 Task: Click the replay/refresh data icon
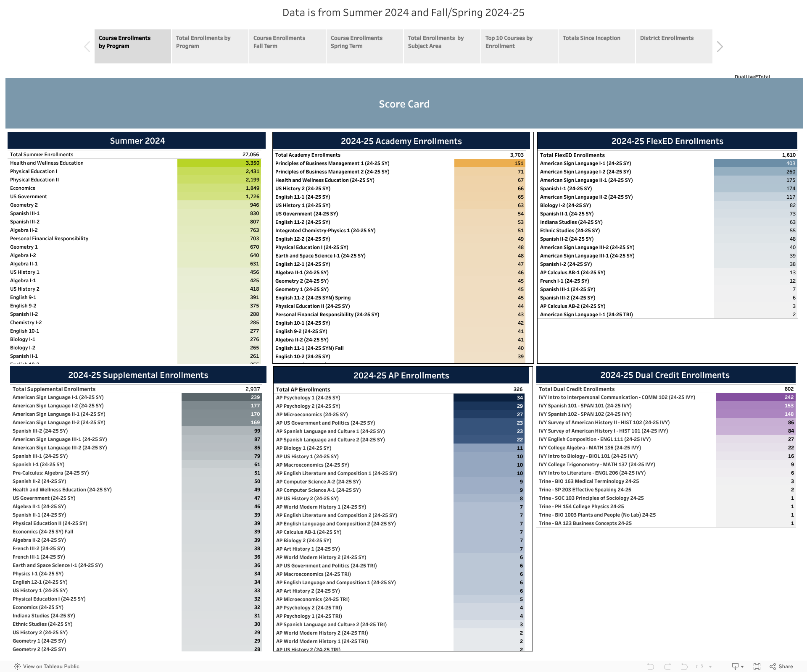699,666
